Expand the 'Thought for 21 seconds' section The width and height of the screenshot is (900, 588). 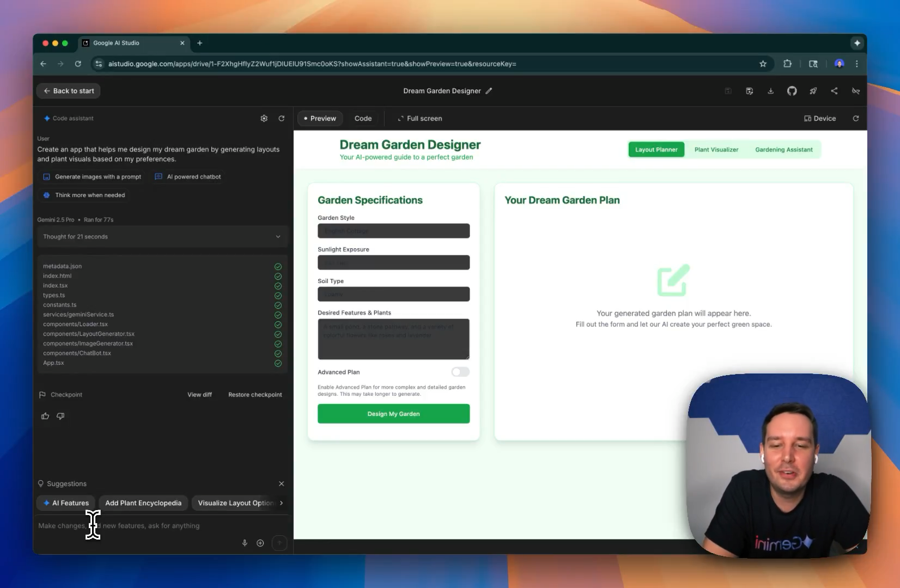[162, 237]
